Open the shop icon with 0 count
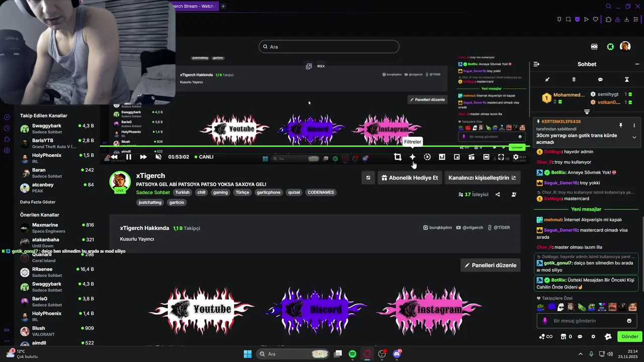This screenshot has height=362, width=644. tap(567, 337)
